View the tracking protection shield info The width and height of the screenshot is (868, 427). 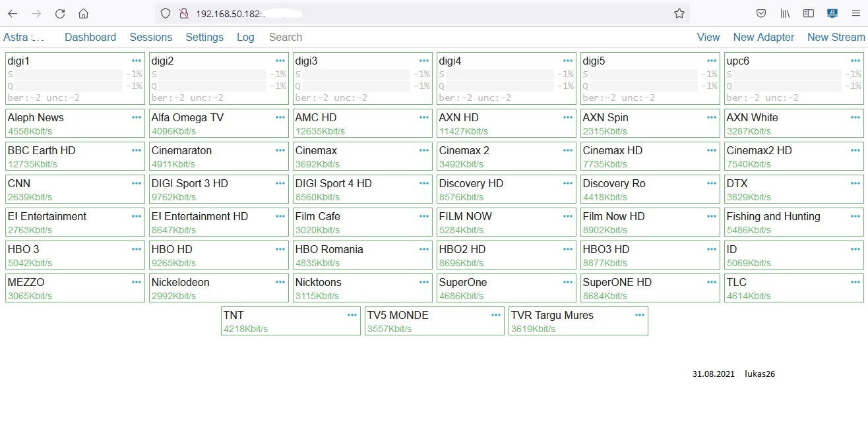pos(166,13)
